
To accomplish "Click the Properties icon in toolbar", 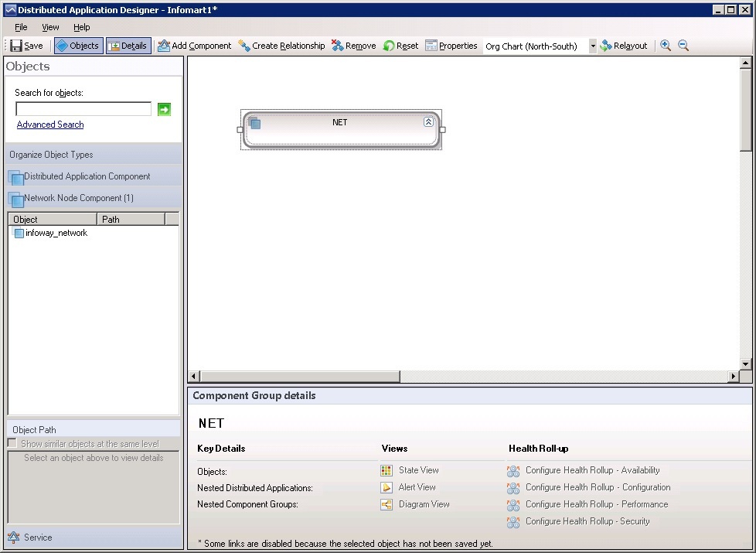I will click(x=431, y=46).
